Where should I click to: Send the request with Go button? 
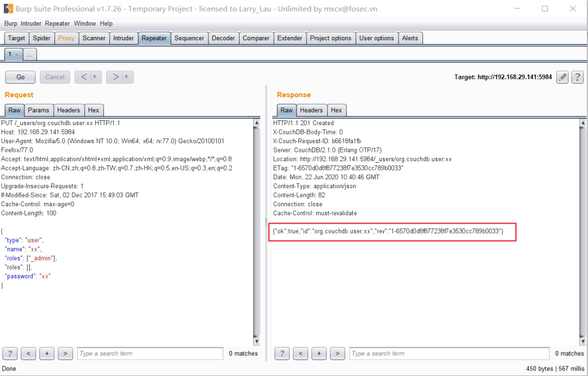pos(20,77)
